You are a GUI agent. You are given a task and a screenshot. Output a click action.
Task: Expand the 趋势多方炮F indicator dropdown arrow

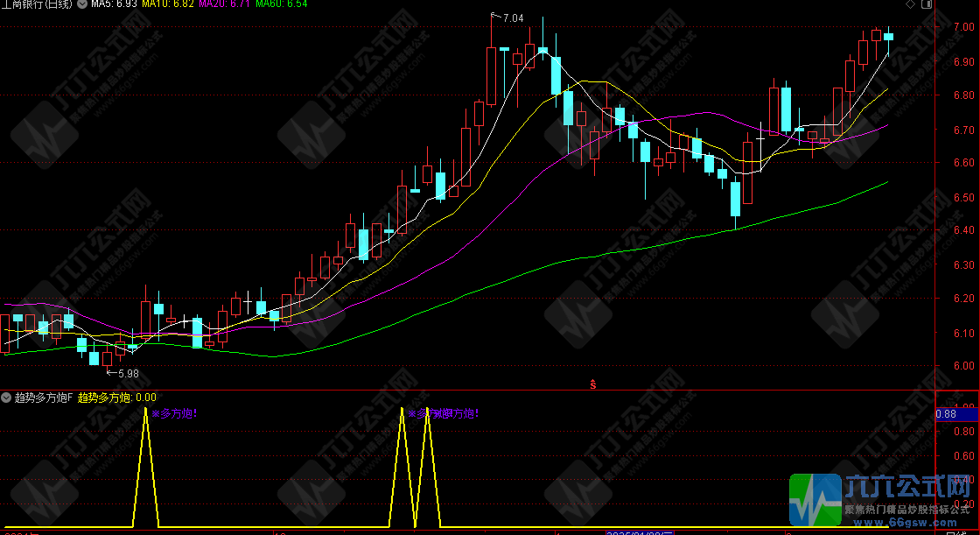pyautogui.click(x=6, y=398)
